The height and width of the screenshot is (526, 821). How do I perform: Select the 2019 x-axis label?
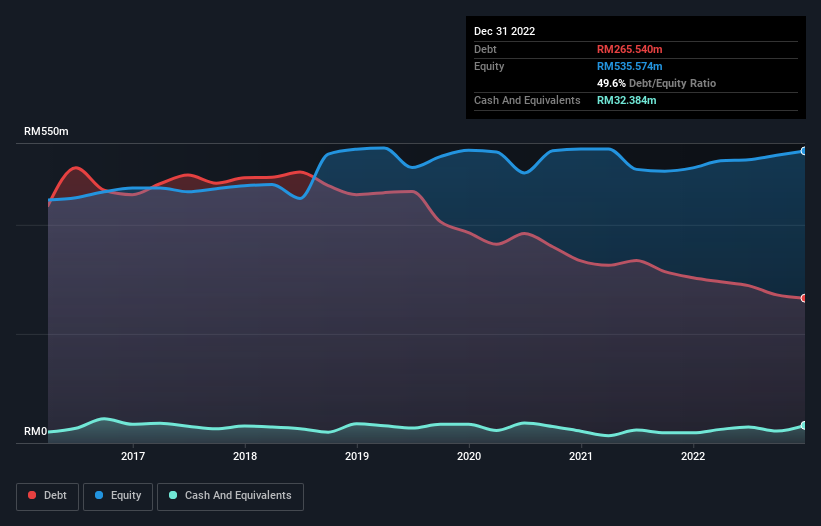(357, 456)
